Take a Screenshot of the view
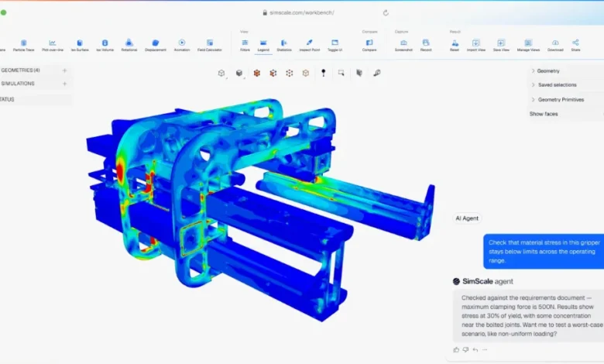The height and width of the screenshot is (364, 604). (403, 45)
